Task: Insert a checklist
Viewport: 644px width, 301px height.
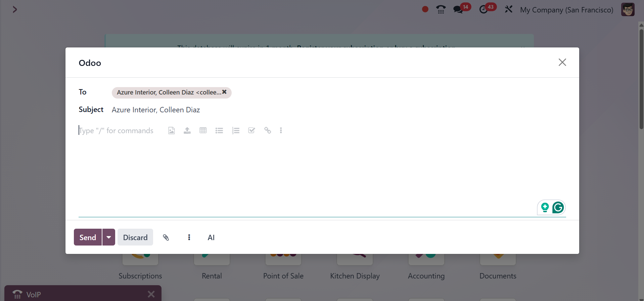Action: click(x=251, y=130)
